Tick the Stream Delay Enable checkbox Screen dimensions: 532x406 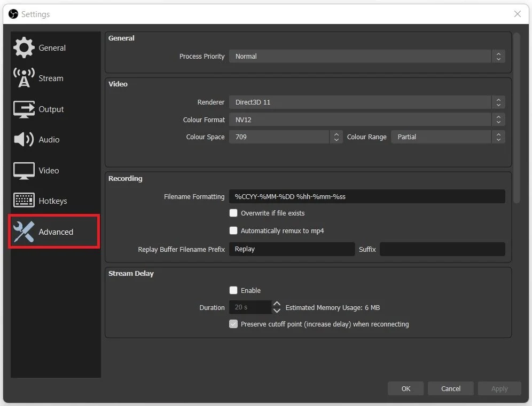click(x=233, y=290)
